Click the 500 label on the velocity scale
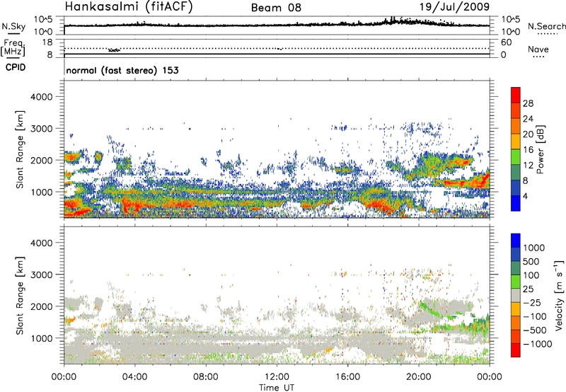Screen dimensions: 566x392 tap(531, 262)
